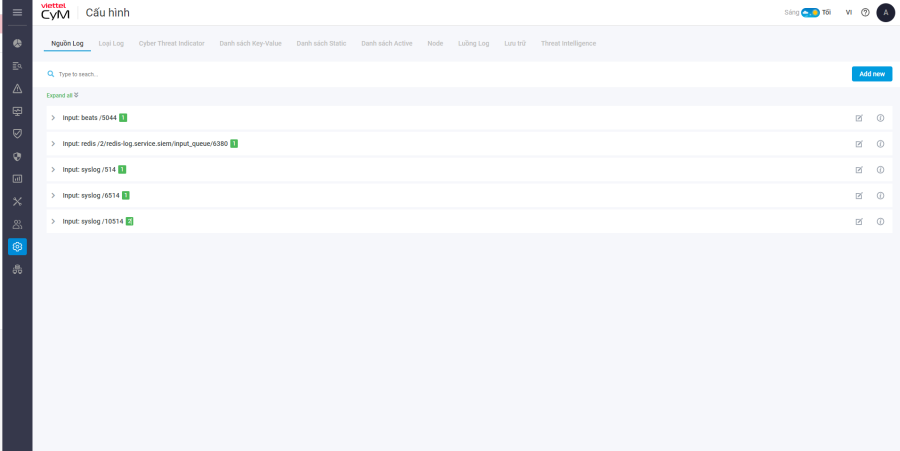The width and height of the screenshot is (900, 451).
Task: Open the pie chart dashboard icon in sidebar
Action: pos(17,44)
